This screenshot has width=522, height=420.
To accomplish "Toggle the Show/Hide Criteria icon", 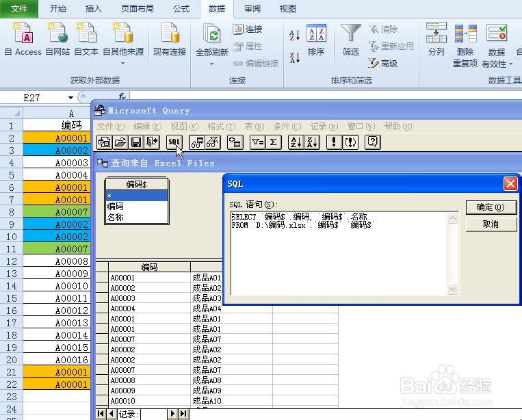I will (x=213, y=142).
